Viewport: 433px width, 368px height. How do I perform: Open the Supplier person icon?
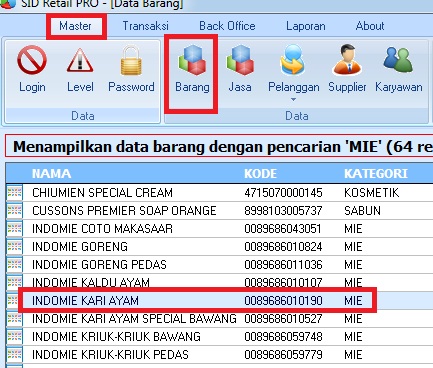click(347, 60)
